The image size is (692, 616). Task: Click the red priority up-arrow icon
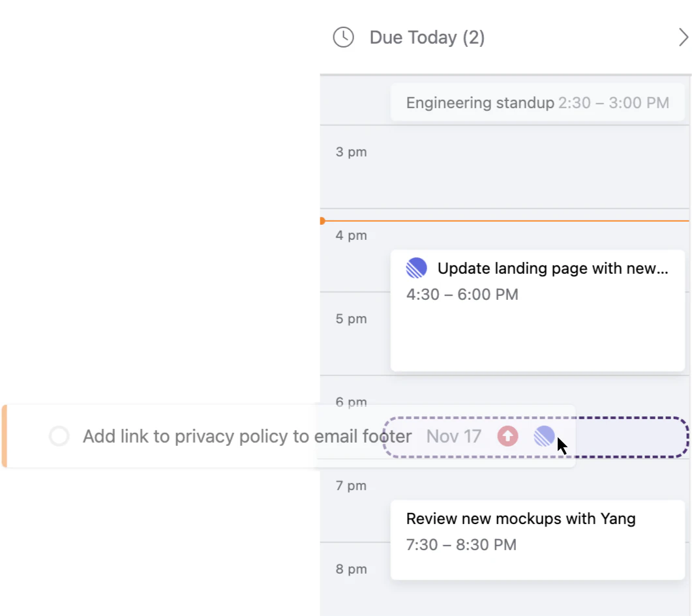[507, 436]
